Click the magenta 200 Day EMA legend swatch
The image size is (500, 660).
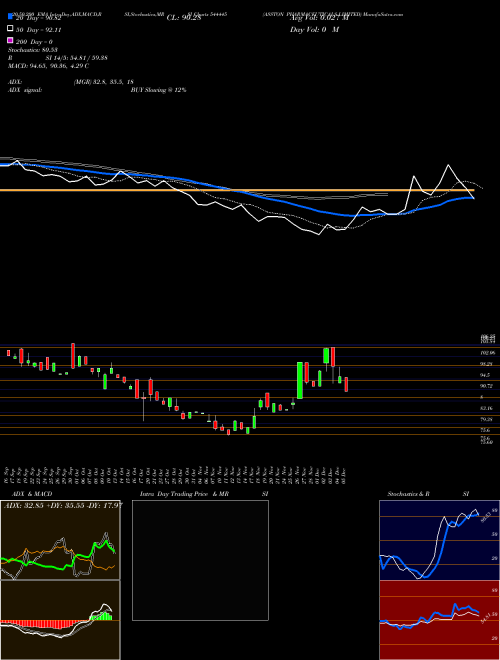(x=11, y=40)
